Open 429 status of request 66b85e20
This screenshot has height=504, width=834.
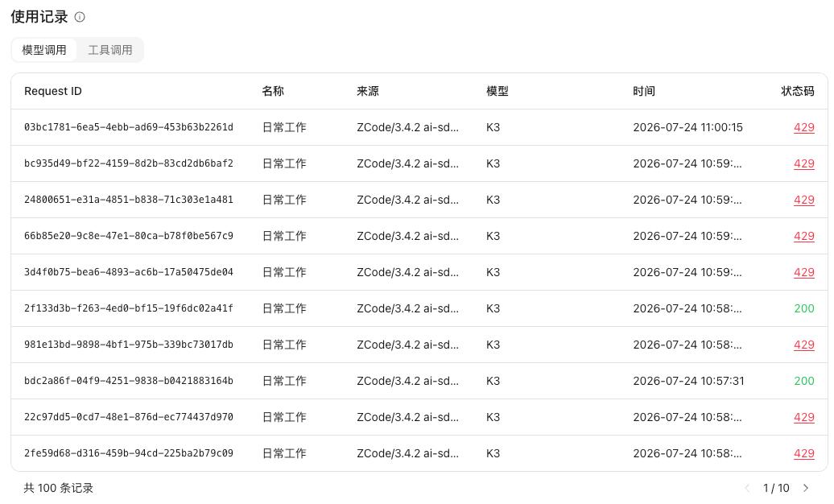(803, 236)
